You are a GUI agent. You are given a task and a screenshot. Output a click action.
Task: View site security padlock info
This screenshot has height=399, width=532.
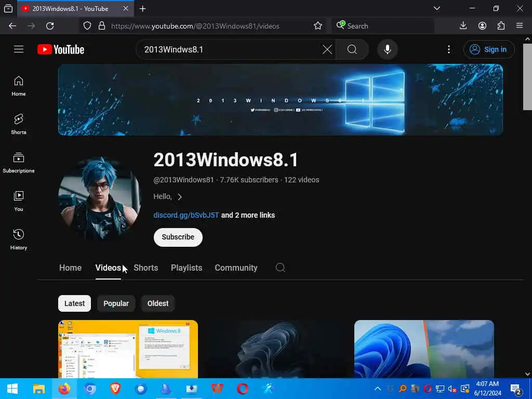tap(101, 26)
